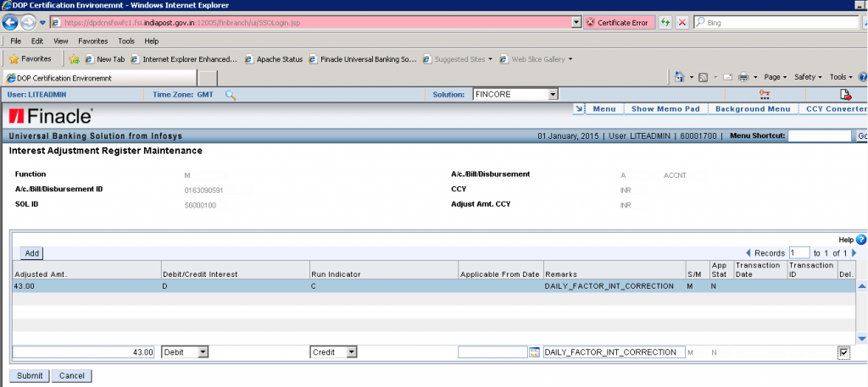The width and height of the screenshot is (868, 387).
Task: Open the File menu
Action: (x=15, y=41)
